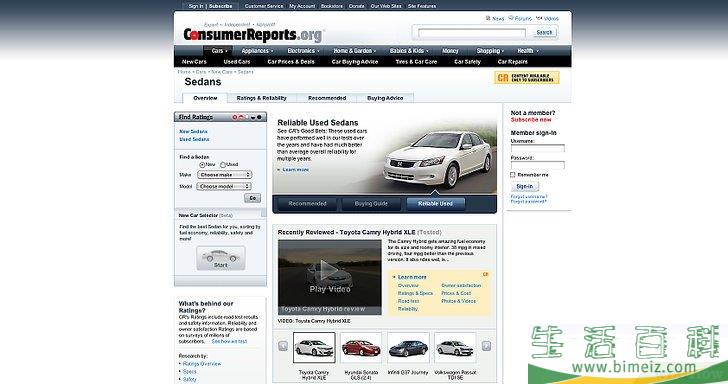Click the carousel left arrow
The width and height of the screenshot is (728, 384).
[x=283, y=346]
